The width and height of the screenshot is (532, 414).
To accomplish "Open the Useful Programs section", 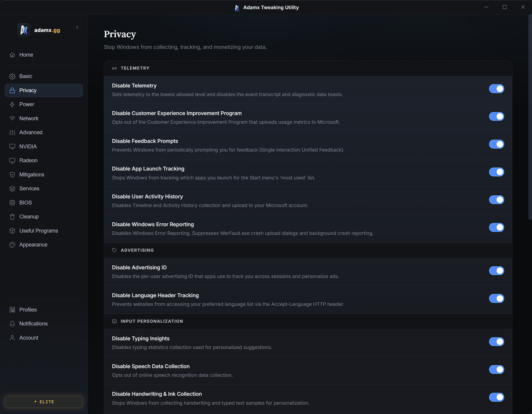I will click(x=44, y=231).
